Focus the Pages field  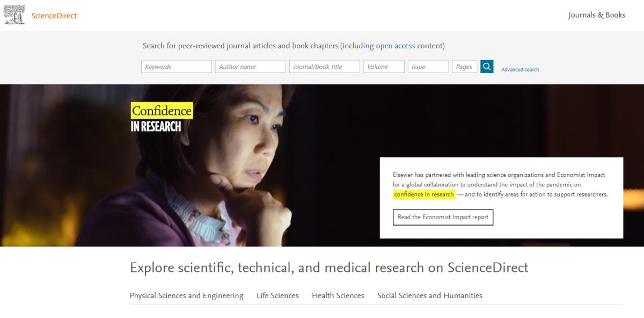(x=464, y=67)
